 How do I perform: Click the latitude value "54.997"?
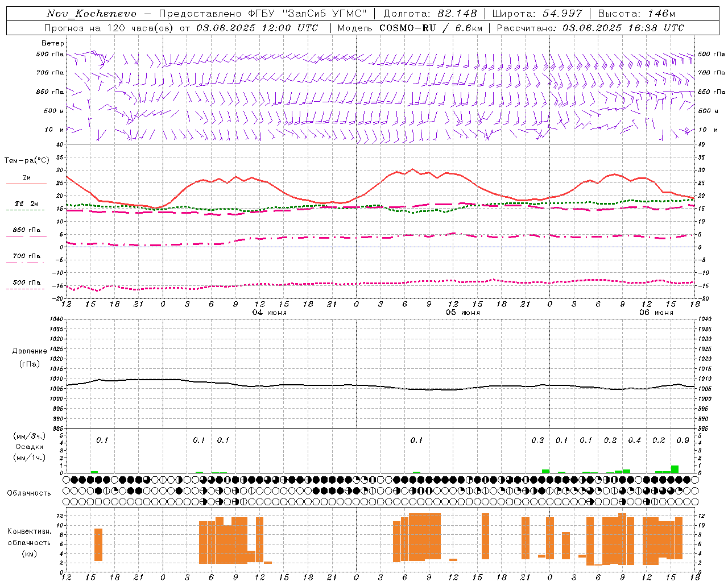pyautogui.click(x=562, y=14)
